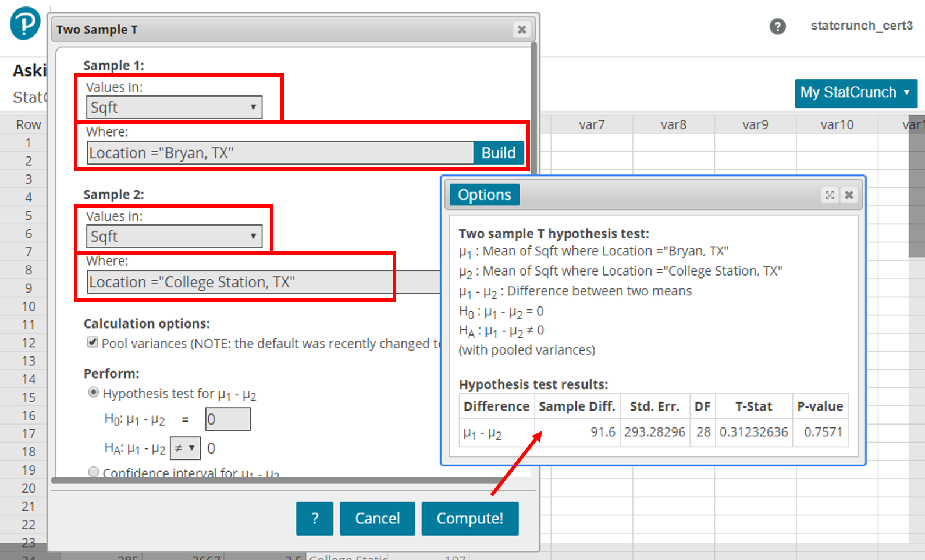
Task: Close the Two Sample T dialog
Action: pos(522,29)
